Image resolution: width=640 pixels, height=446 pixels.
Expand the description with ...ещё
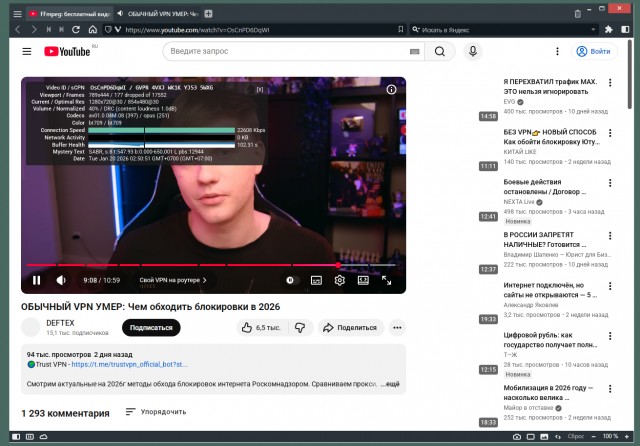pos(390,384)
